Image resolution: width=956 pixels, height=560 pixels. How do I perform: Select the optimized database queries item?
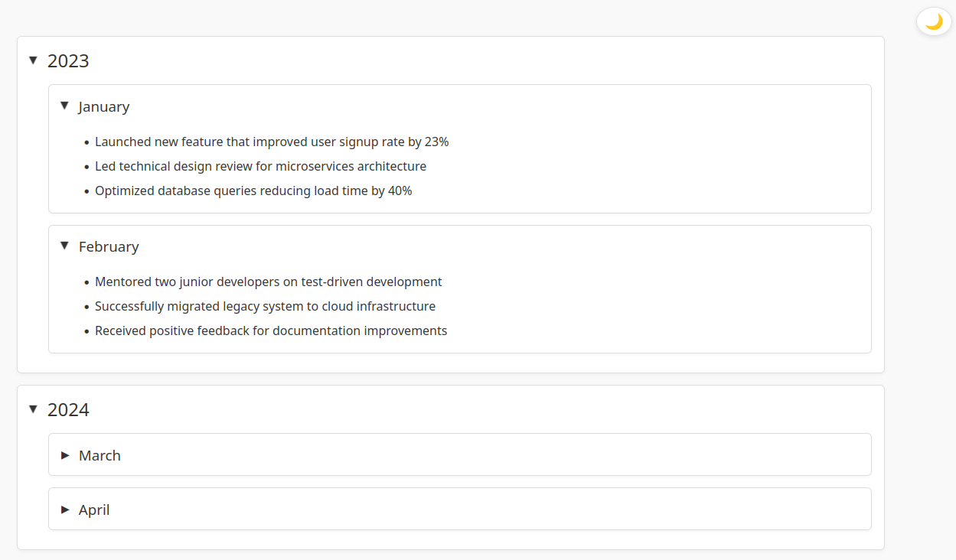pyautogui.click(x=253, y=191)
